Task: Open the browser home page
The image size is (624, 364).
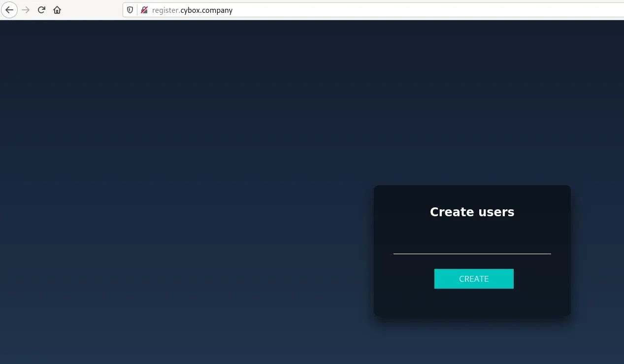Action: tap(57, 10)
